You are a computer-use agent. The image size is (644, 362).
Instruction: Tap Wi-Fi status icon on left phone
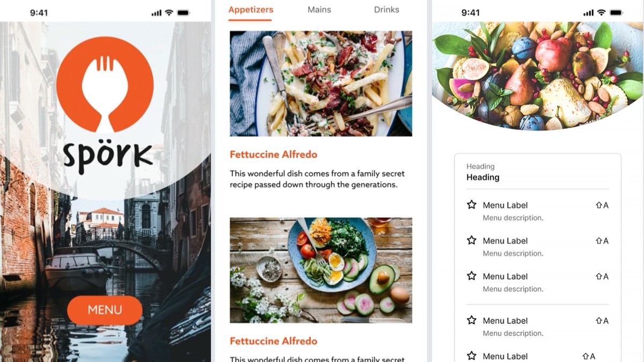pos(169,12)
